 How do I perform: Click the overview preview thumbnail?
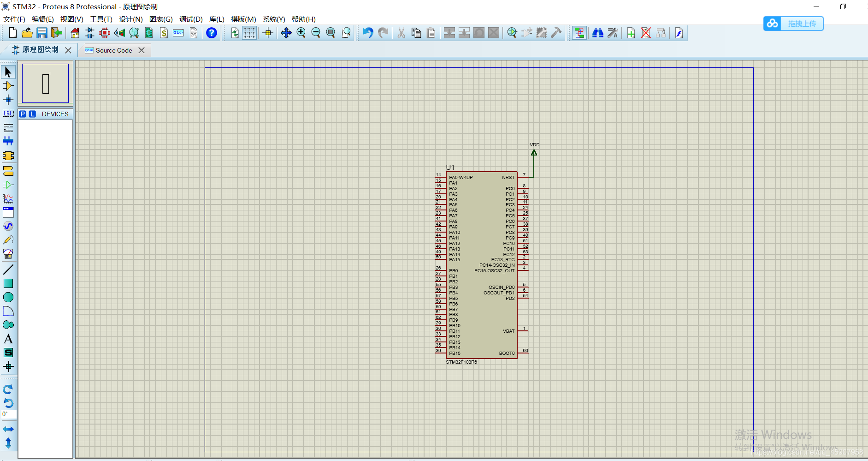[x=45, y=84]
